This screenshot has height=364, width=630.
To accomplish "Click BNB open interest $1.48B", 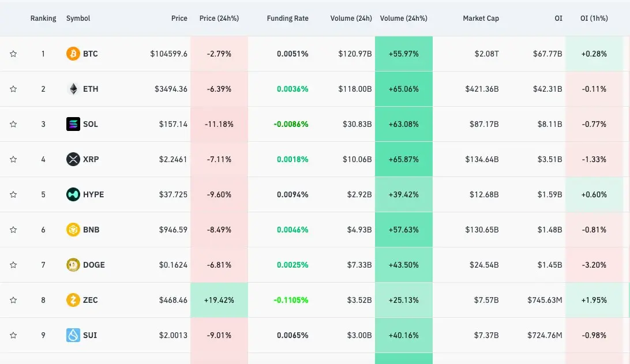I will (x=550, y=230).
